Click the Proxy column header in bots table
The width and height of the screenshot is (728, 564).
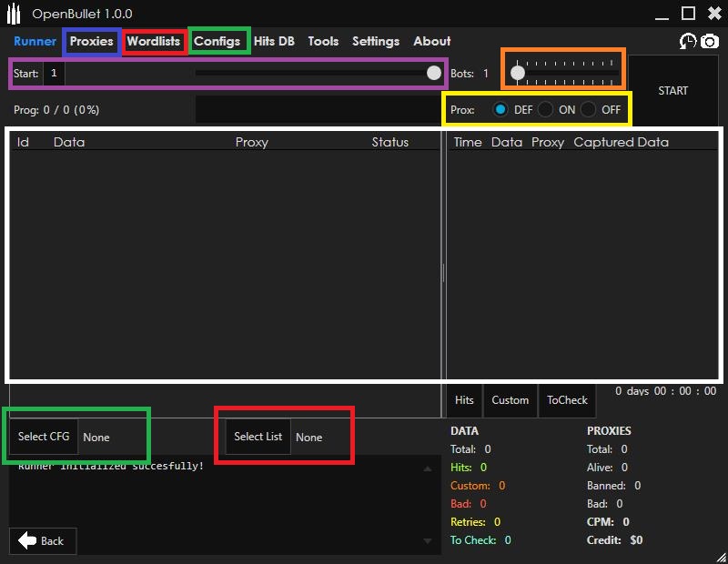(x=252, y=142)
